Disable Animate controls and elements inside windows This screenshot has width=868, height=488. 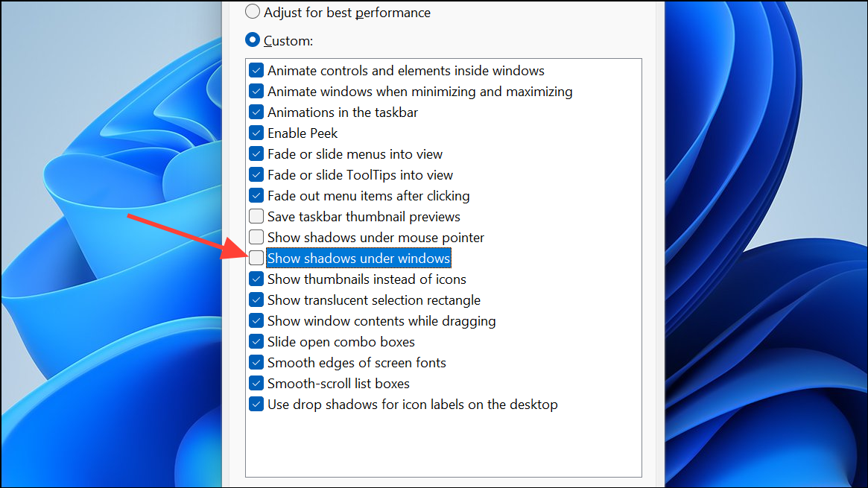click(256, 70)
